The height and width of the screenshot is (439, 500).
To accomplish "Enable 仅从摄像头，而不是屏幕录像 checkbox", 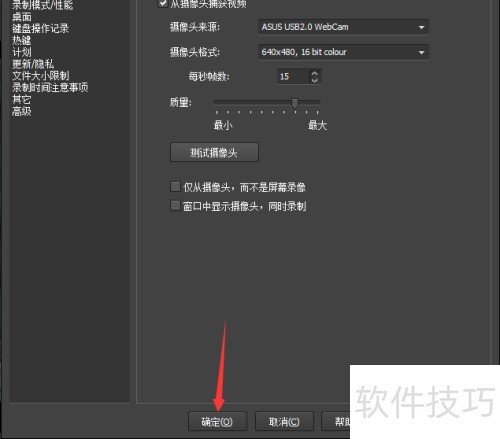I will 175,187.
